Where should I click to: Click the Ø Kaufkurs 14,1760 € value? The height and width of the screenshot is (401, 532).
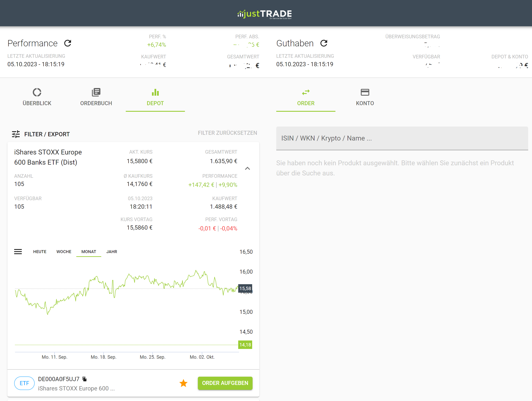coord(139,184)
